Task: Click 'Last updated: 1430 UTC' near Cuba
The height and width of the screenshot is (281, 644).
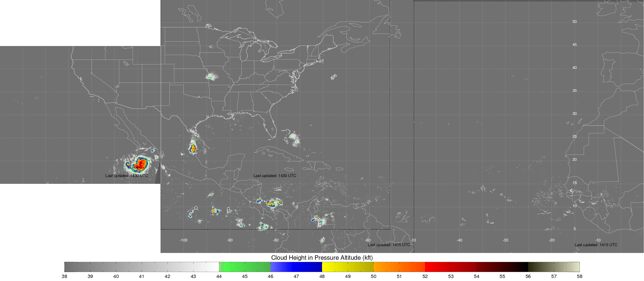Action: click(275, 175)
